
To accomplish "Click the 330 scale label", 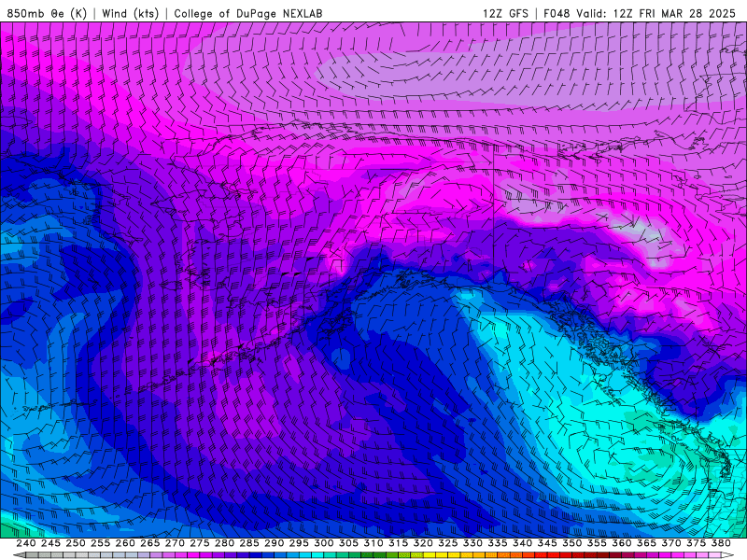I will 472,543.
